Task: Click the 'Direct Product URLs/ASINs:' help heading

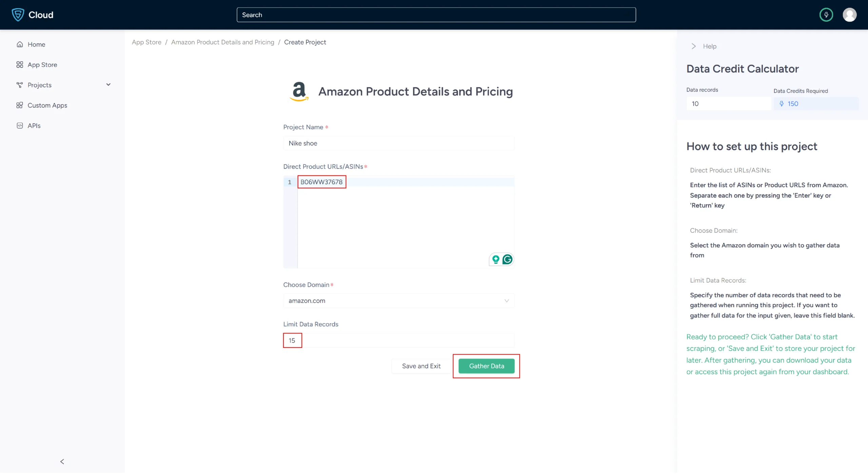Action: pos(730,170)
